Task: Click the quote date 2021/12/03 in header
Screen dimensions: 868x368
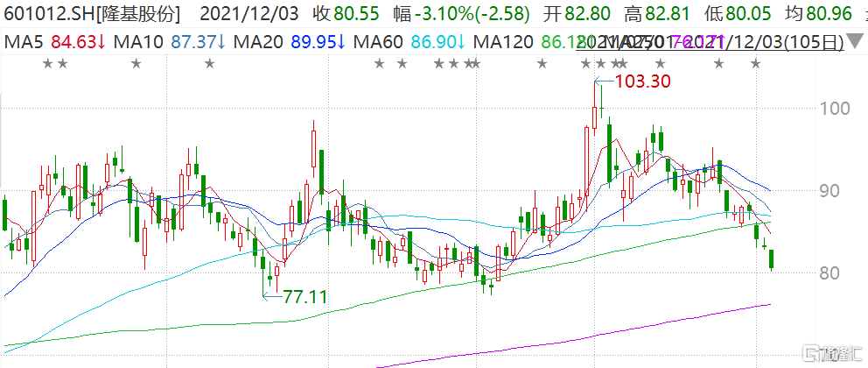Action: coord(248,14)
